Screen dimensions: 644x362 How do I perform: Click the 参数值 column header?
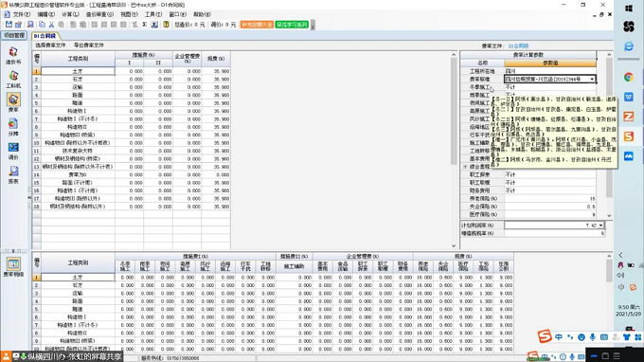tap(550, 63)
